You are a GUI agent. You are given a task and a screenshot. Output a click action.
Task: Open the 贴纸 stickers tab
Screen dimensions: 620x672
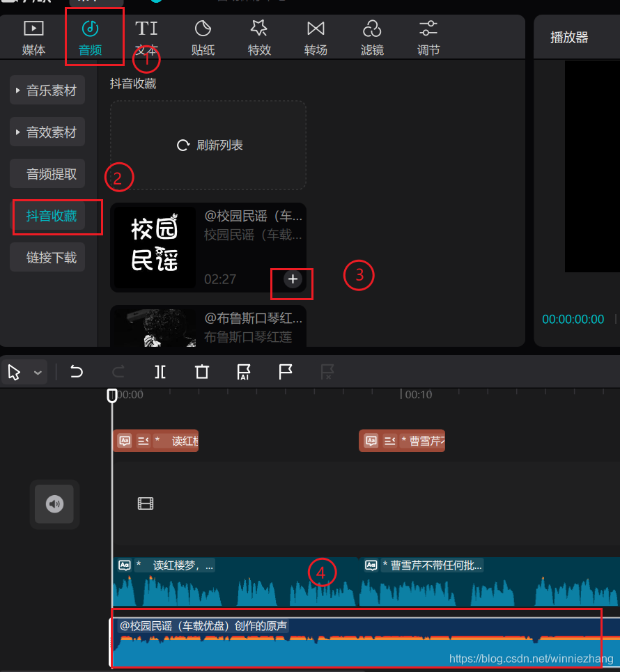(x=203, y=38)
